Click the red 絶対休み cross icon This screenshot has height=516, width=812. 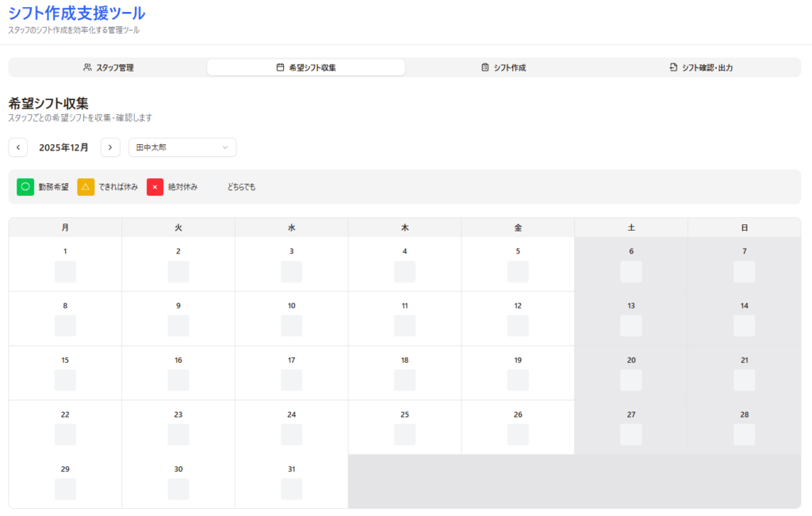coord(155,187)
